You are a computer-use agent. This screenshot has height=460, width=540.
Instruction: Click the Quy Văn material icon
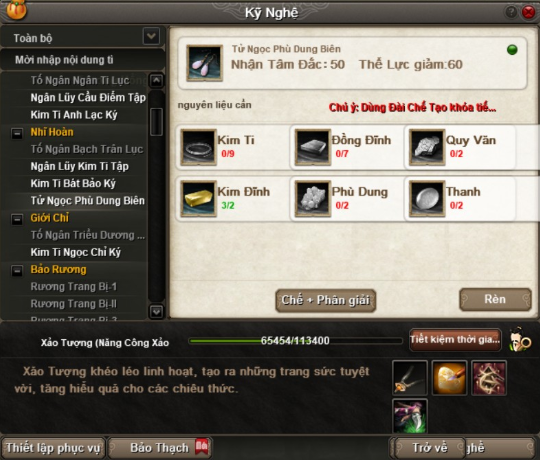[427, 147]
